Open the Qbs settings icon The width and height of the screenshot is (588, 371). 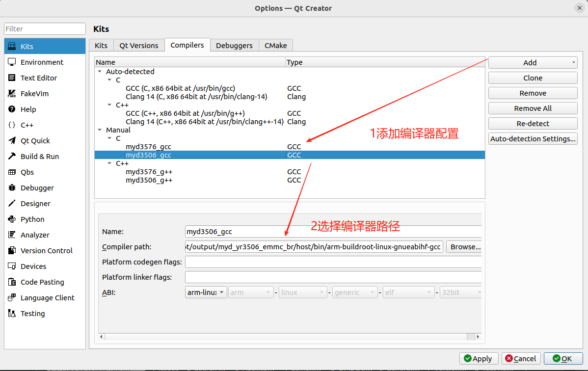point(12,172)
